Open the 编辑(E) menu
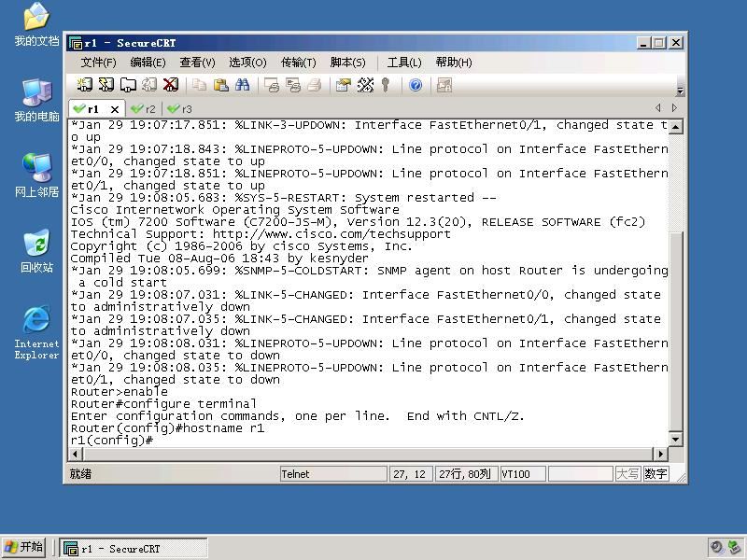This screenshot has height=560, width=747. click(x=148, y=63)
